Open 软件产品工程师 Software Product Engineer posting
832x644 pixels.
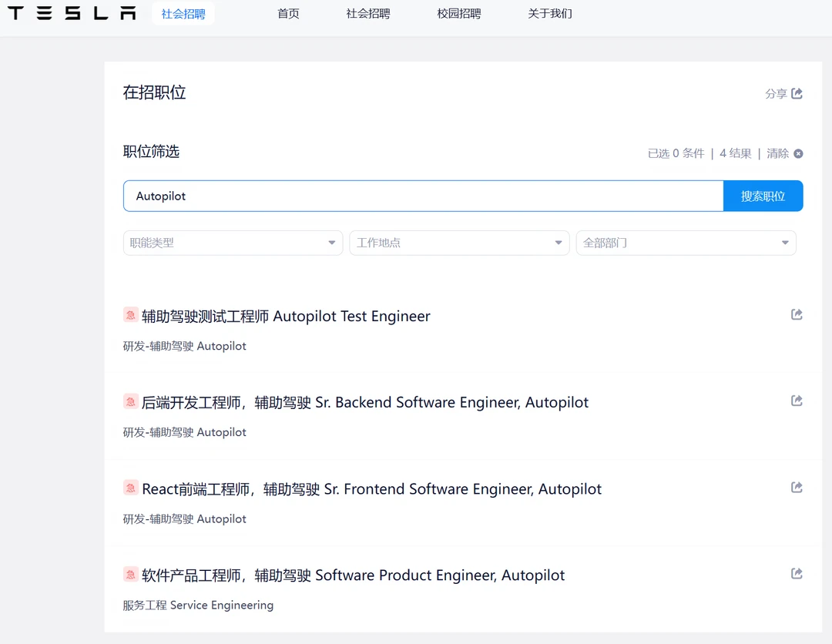click(353, 575)
